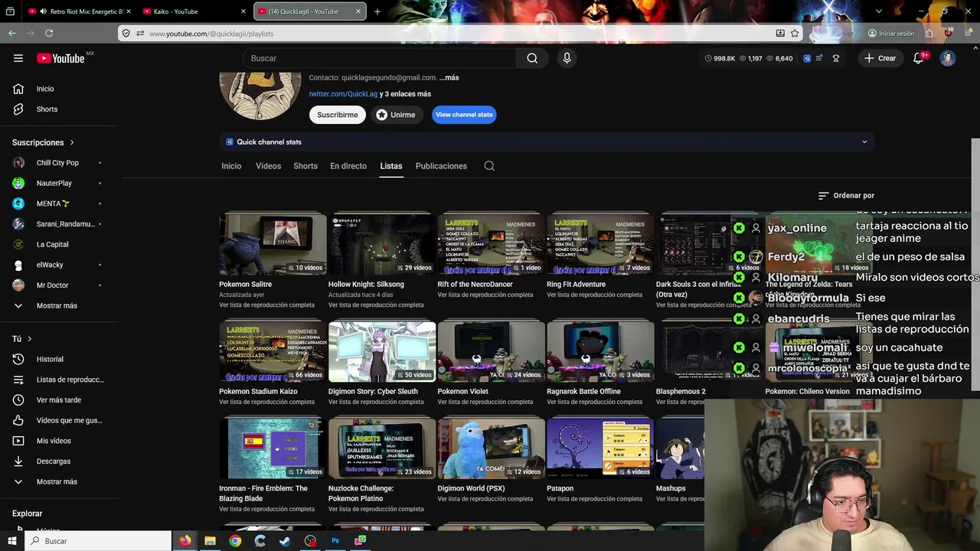
Task: Open the account avatar menu
Action: (x=948, y=58)
